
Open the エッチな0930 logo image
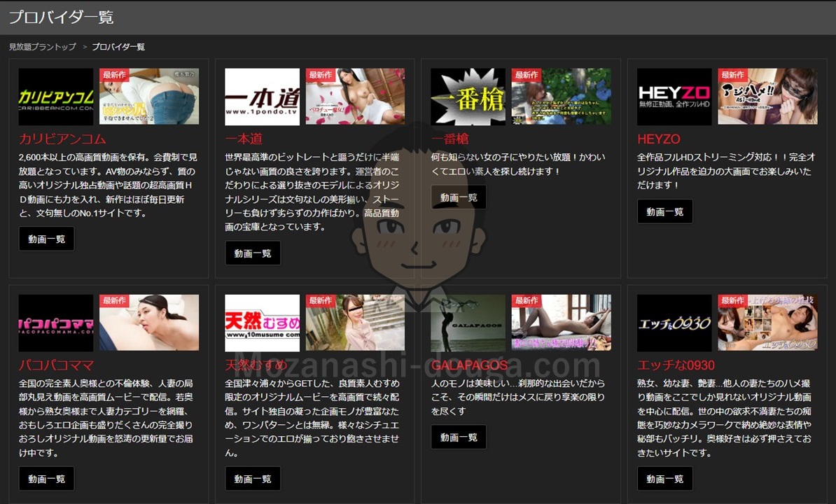[674, 323]
